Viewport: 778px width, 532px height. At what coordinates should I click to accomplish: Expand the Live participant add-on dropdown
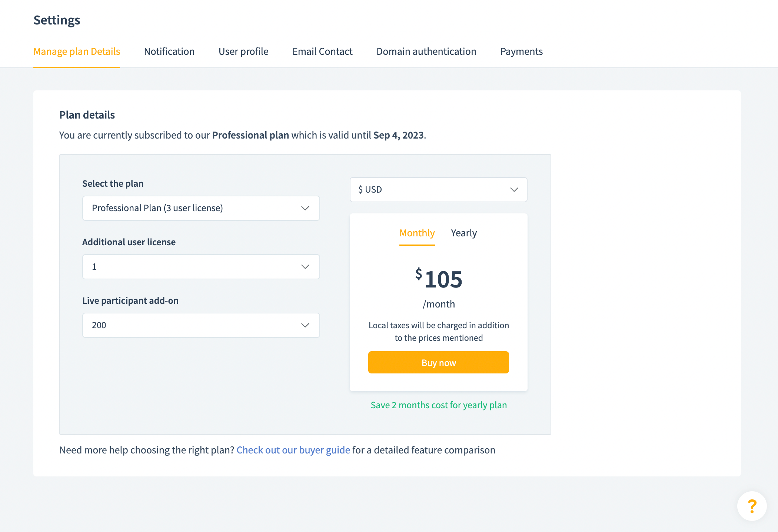(x=193, y=325)
